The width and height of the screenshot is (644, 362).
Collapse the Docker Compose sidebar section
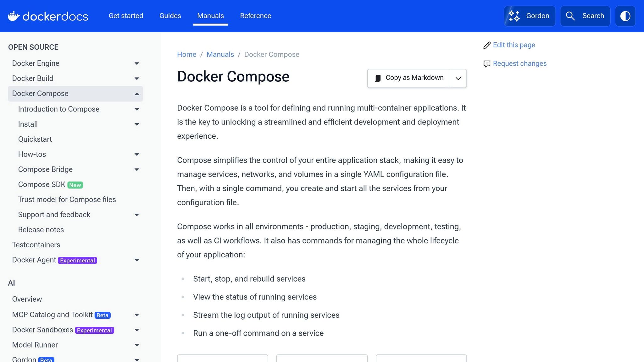point(136,94)
